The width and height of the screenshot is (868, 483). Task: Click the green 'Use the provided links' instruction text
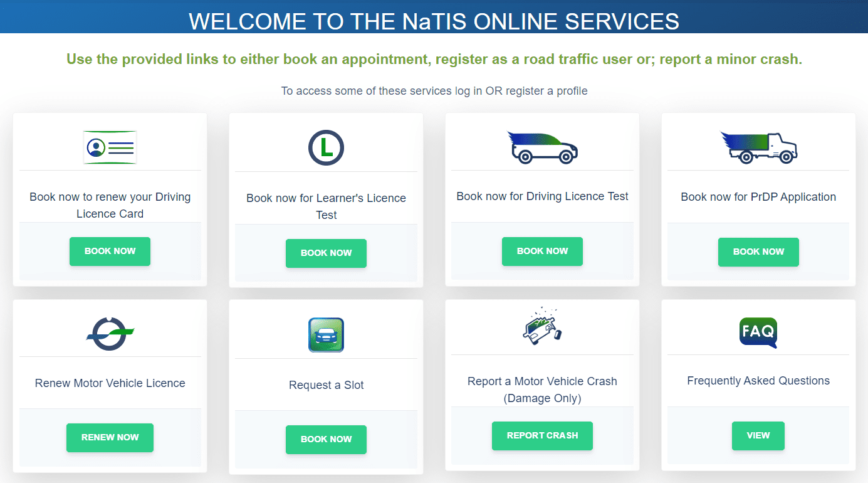point(434,60)
